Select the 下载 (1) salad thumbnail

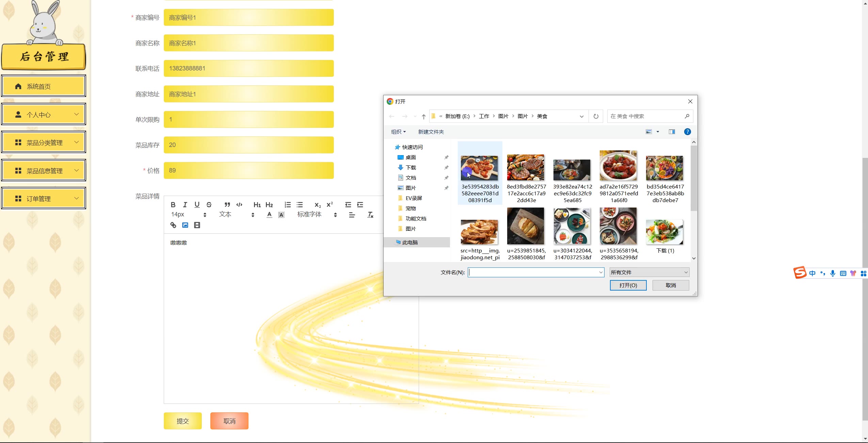664,232
